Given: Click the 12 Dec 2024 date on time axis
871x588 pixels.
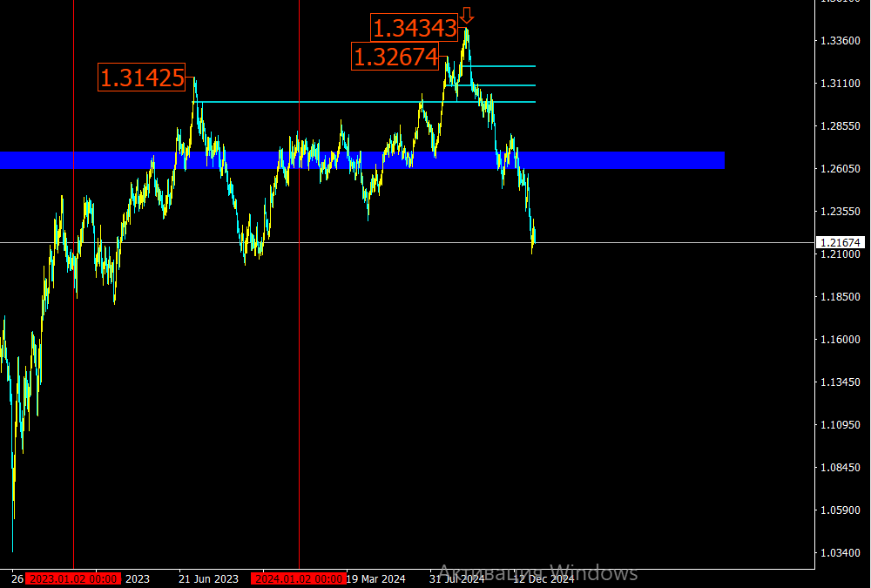Looking at the screenshot, I should click(x=544, y=579).
